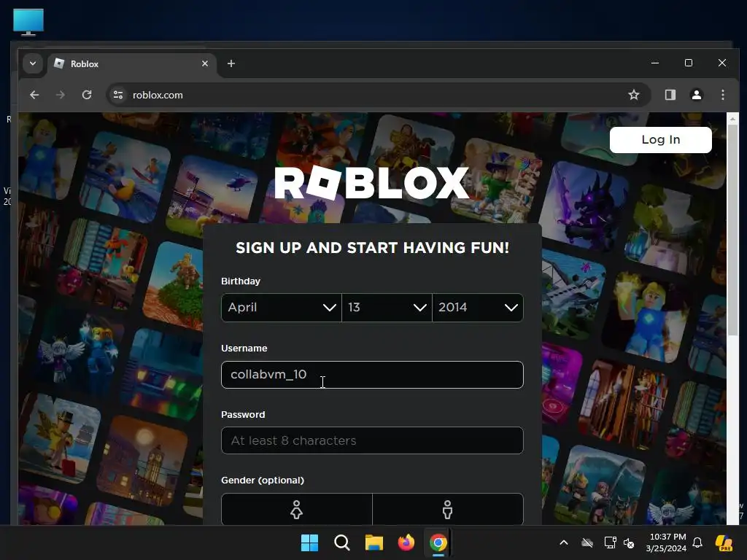Open a new tab with the plus button
Viewport: 747px width, 560px height.
tap(231, 63)
